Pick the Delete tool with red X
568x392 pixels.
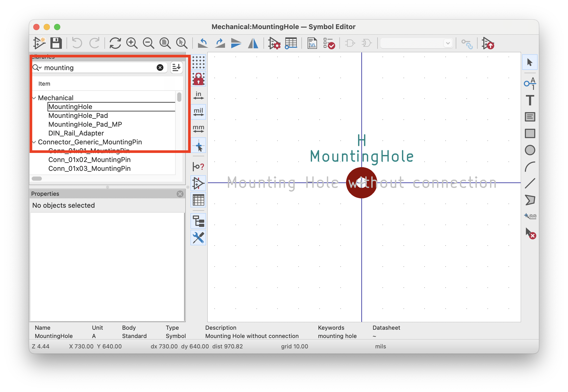click(x=530, y=233)
